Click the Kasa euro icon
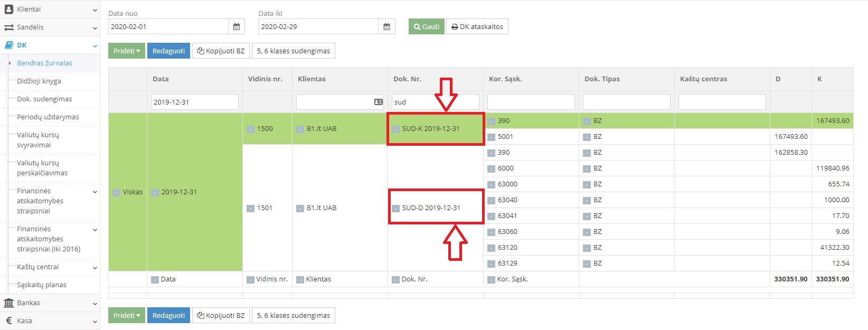This screenshot has height=330, width=868. click(9, 321)
